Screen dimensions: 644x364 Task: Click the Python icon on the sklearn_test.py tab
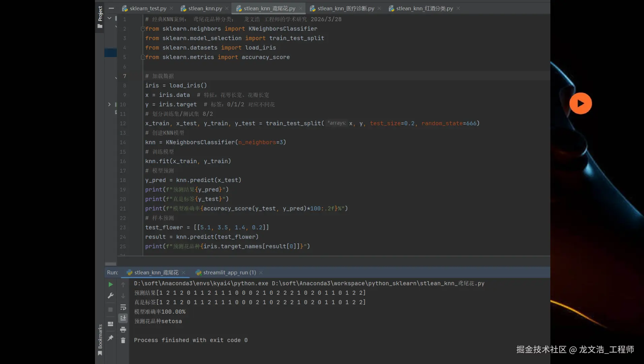tap(125, 8)
